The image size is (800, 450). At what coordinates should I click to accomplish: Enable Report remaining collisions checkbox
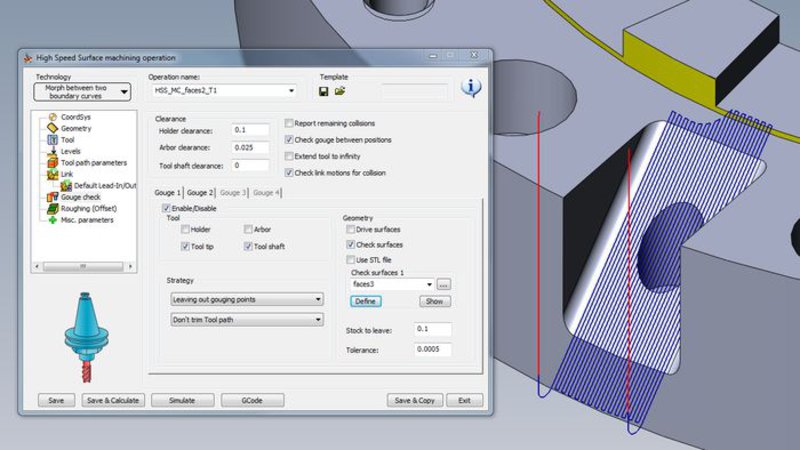pyautogui.click(x=290, y=124)
